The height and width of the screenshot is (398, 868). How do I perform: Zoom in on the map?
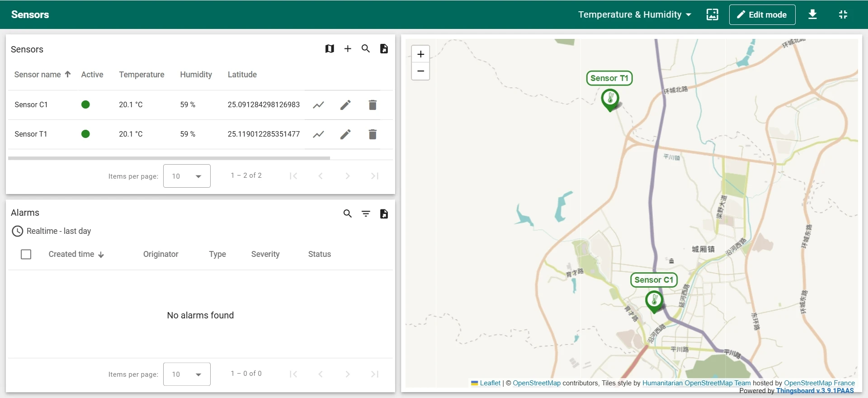(420, 54)
